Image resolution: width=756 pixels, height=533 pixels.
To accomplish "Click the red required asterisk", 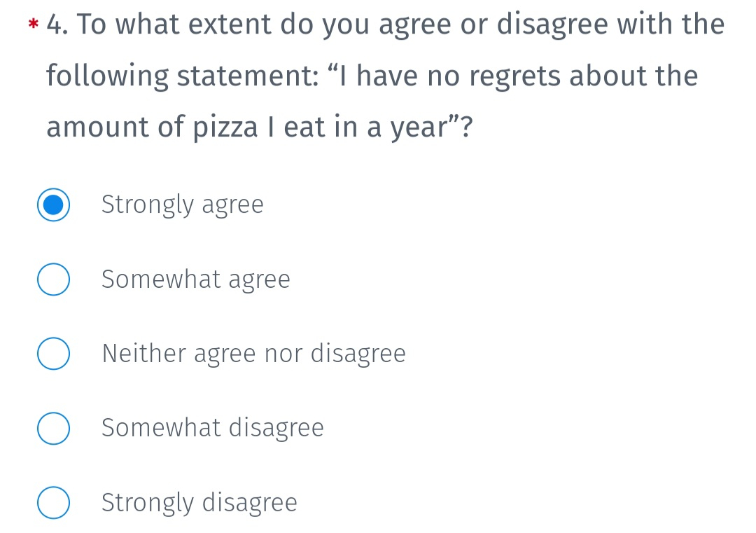I will tap(34, 24).
